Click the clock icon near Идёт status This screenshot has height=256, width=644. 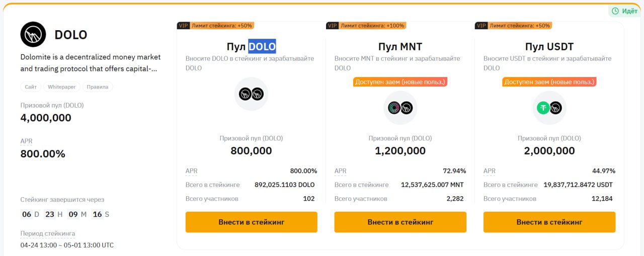[x=615, y=11]
